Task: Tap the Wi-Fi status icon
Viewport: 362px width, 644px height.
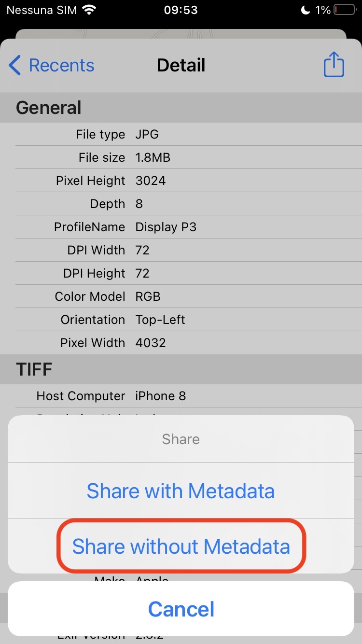Action: pyautogui.click(x=89, y=10)
